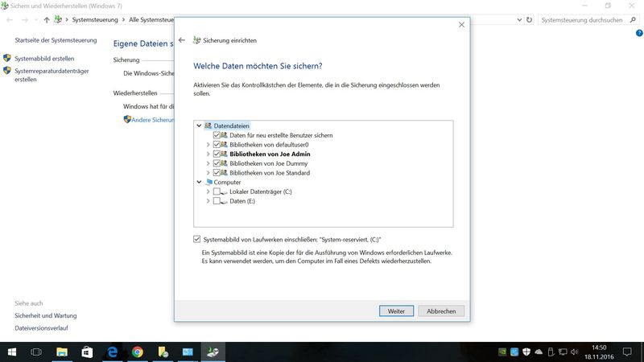This screenshot has width=644, height=362.
Task: Click shield icon next to Systemabbild erstellen
Action: tap(7, 58)
